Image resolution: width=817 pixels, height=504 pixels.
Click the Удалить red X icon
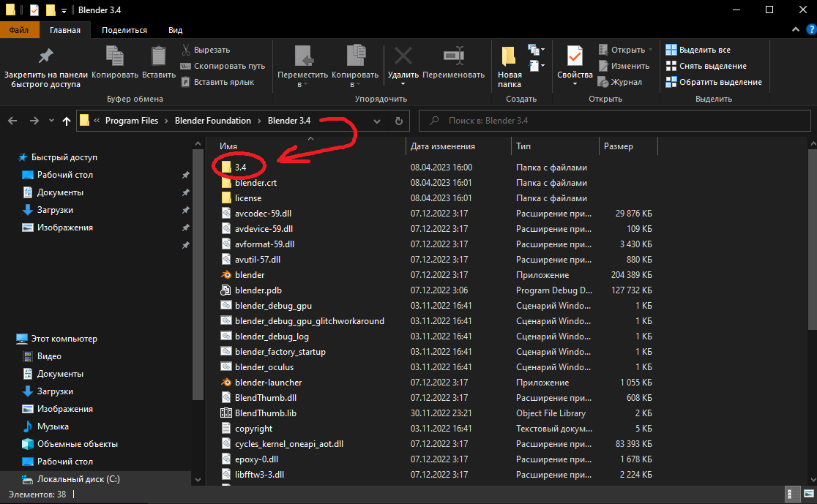[x=403, y=56]
